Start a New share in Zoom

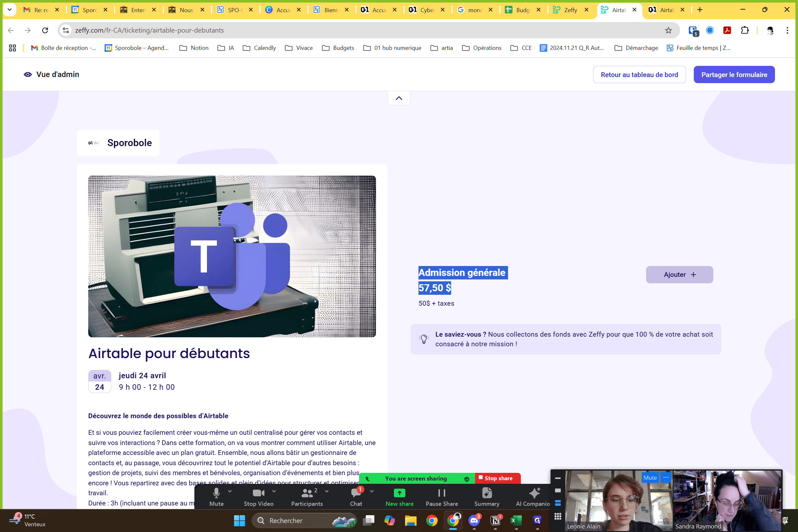click(x=399, y=497)
